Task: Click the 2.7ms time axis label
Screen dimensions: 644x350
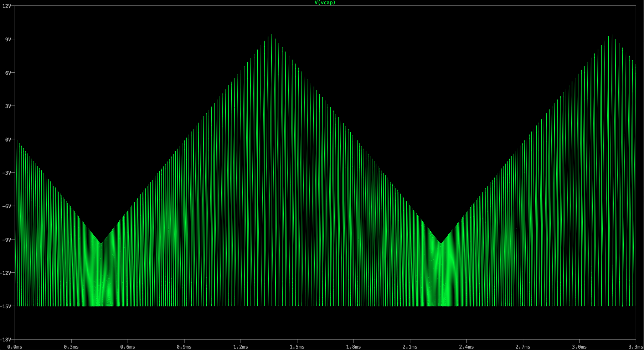Action: pos(523,347)
